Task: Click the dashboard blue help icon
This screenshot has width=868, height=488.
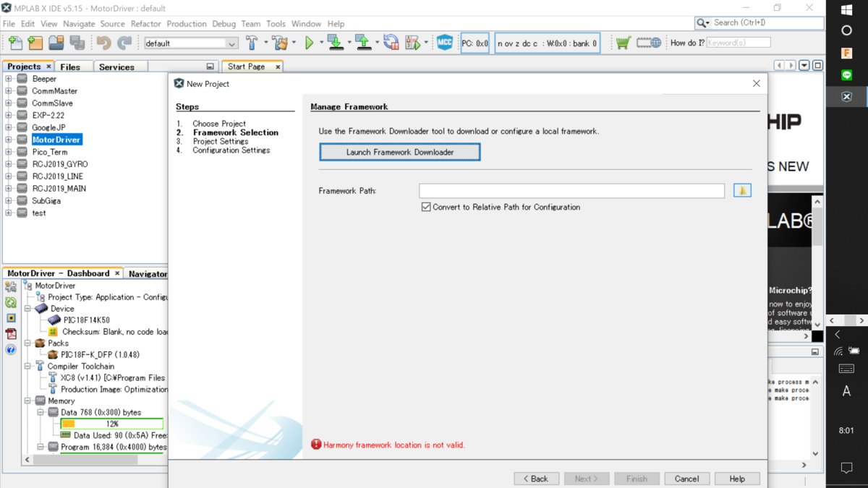Action: pyautogui.click(x=11, y=350)
